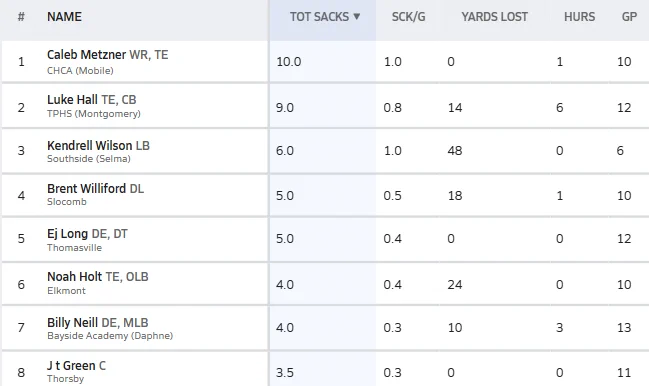Open Caleb Metzner player profile
Screen dimensions: 649x386
click(x=86, y=55)
